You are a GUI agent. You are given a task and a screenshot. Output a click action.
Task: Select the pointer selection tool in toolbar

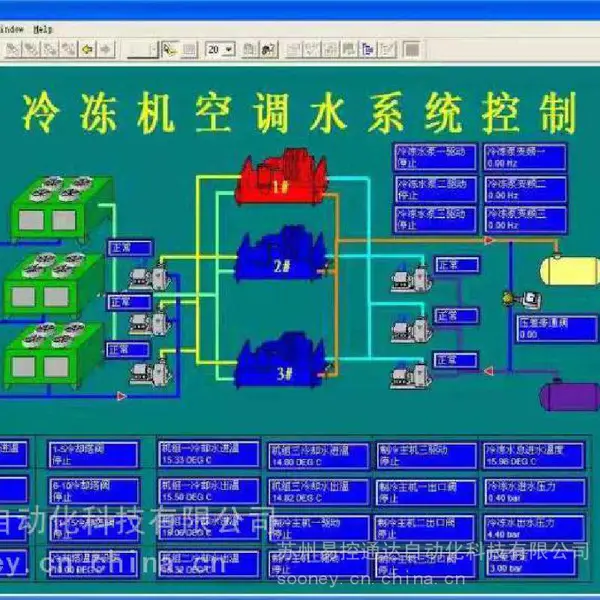coord(170,49)
